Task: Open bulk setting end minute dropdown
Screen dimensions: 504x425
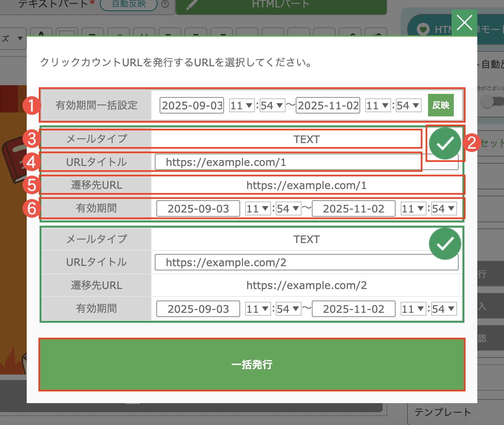Action: point(408,105)
